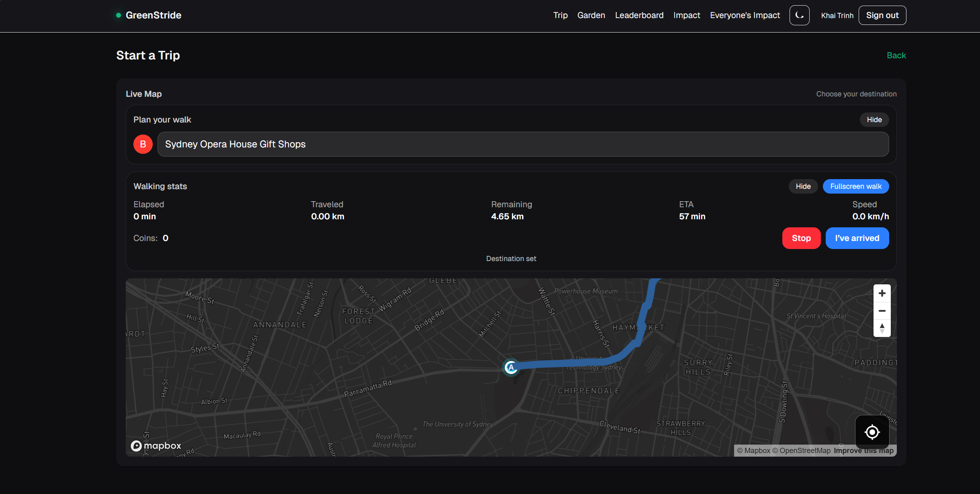Go to the Leaderboard page
The width and height of the screenshot is (980, 494).
click(x=639, y=15)
